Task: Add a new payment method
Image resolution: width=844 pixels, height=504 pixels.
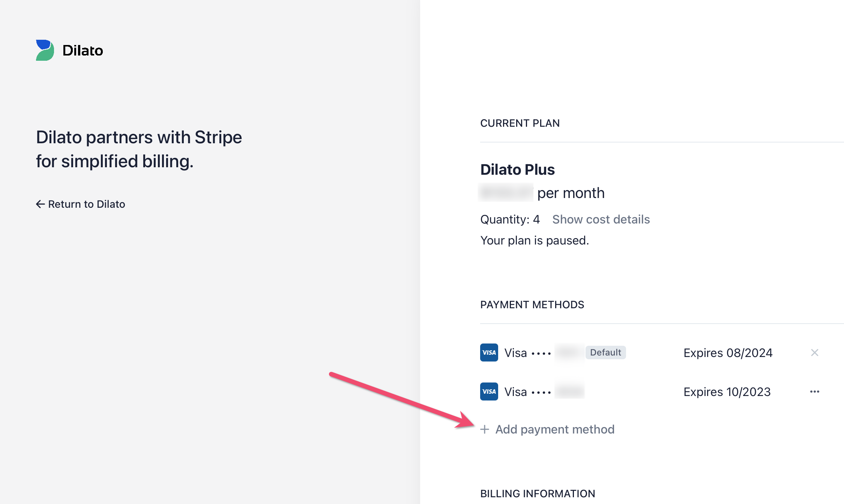Action: (555, 429)
